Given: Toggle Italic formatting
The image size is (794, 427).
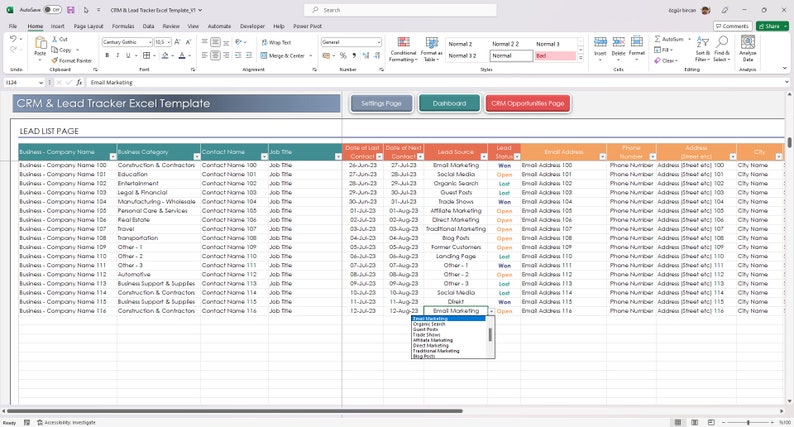Looking at the screenshot, I should click(x=117, y=55).
